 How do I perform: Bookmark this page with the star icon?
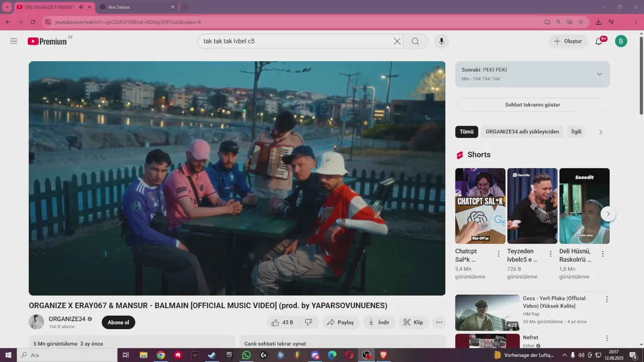(581, 22)
